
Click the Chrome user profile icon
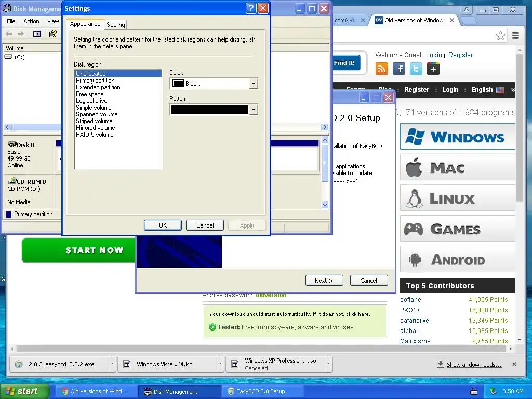[x=467, y=10]
